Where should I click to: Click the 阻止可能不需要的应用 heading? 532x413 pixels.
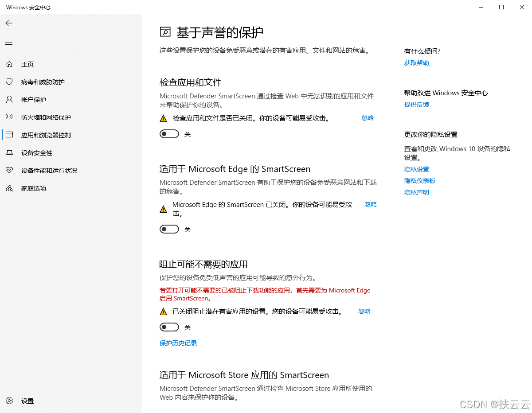(x=203, y=264)
